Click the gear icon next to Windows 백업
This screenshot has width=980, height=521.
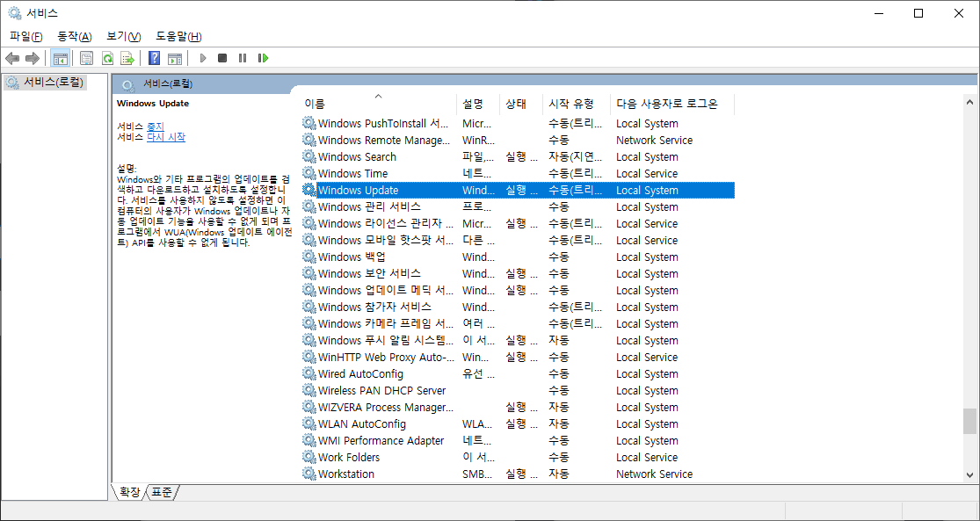pos(309,257)
